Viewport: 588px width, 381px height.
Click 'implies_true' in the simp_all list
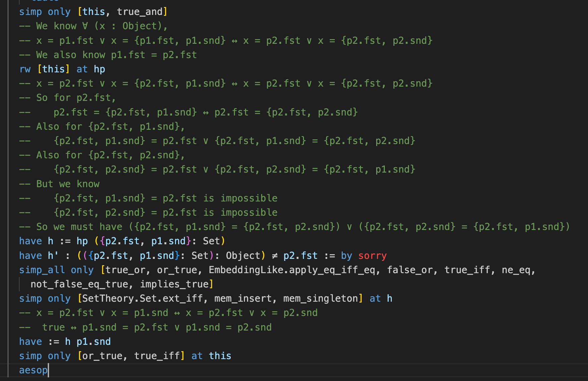click(x=174, y=284)
